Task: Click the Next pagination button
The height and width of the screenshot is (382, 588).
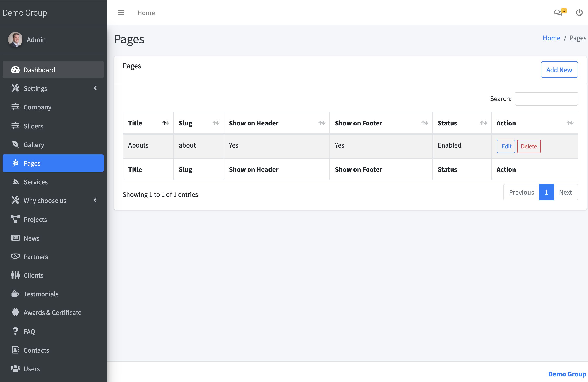Action: (566, 192)
